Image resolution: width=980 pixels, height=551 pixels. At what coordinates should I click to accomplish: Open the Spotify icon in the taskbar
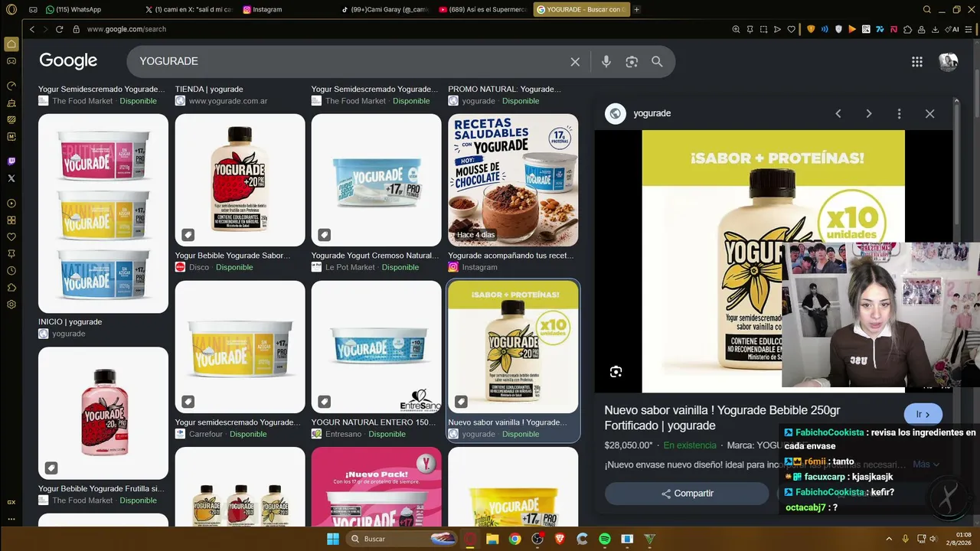point(605,539)
